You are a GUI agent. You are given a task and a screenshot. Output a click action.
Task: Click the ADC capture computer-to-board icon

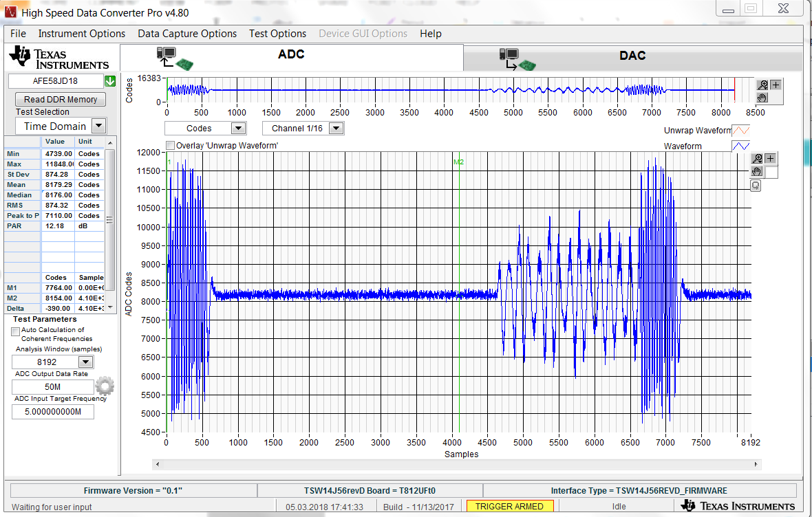tap(175, 58)
